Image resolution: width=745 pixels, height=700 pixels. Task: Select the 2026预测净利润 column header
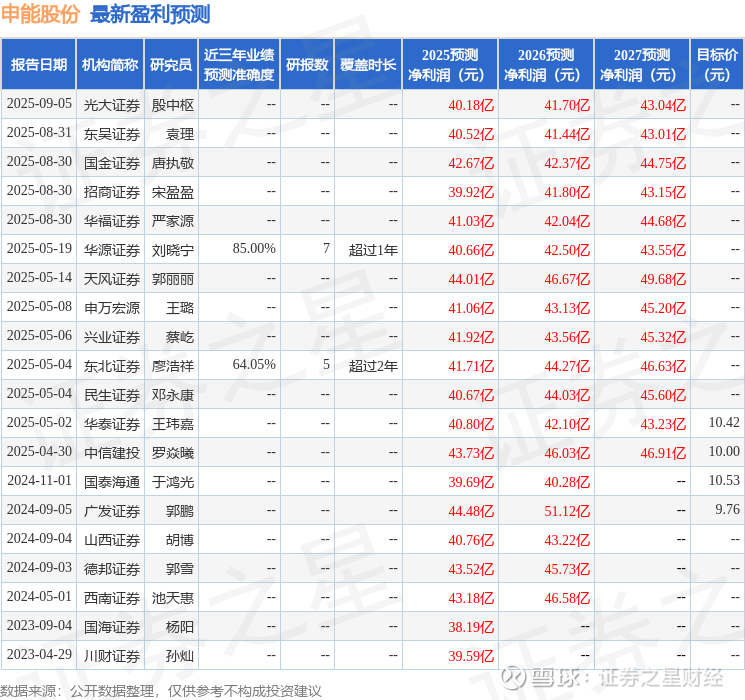[545, 64]
